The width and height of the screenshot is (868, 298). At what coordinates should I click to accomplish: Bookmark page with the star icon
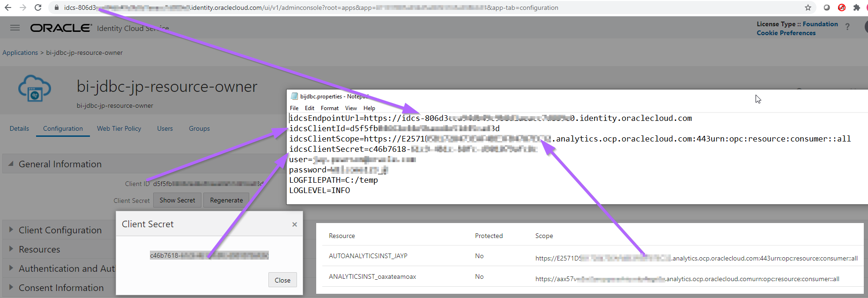point(808,7)
